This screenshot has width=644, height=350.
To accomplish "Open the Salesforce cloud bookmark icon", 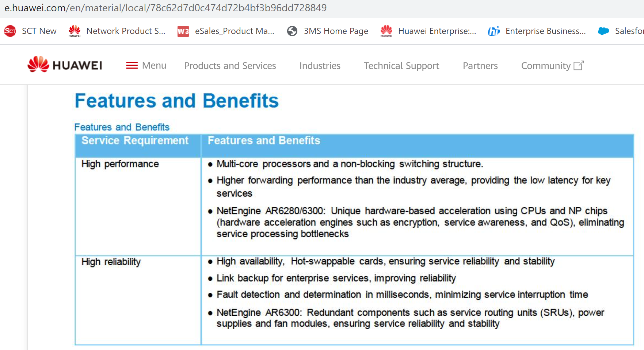I will click(x=603, y=31).
